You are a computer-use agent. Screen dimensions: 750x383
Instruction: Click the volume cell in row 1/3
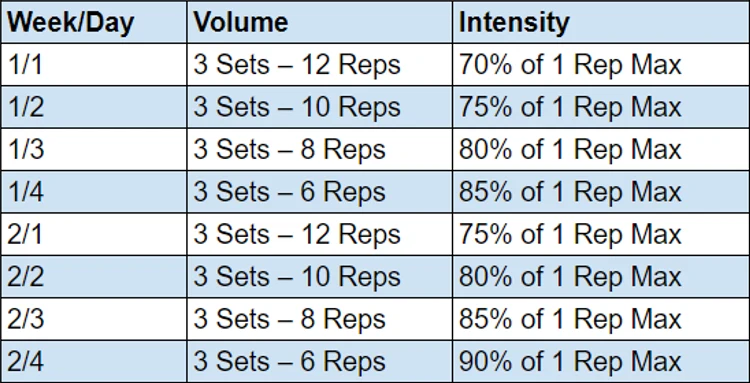click(x=320, y=149)
